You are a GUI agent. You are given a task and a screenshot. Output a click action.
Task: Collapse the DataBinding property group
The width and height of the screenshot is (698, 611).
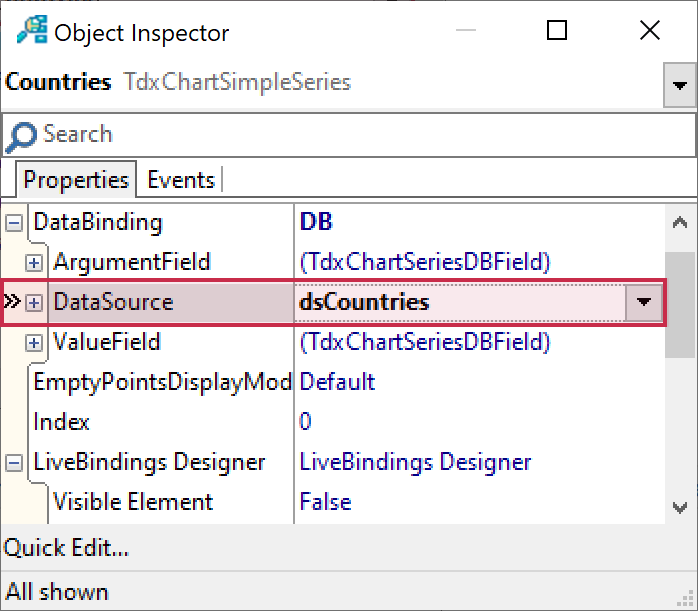pos(14,222)
